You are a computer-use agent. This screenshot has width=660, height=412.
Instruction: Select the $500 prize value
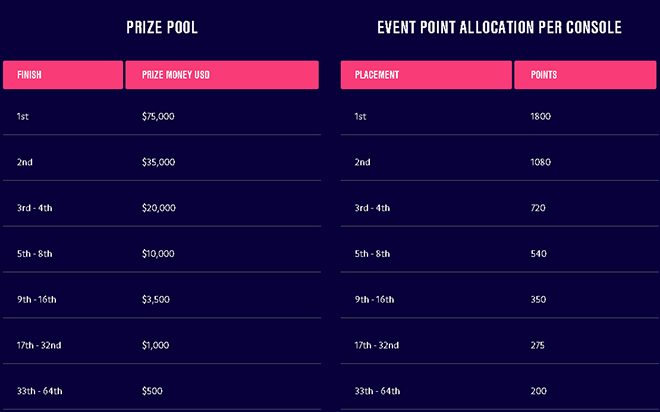[x=152, y=390]
